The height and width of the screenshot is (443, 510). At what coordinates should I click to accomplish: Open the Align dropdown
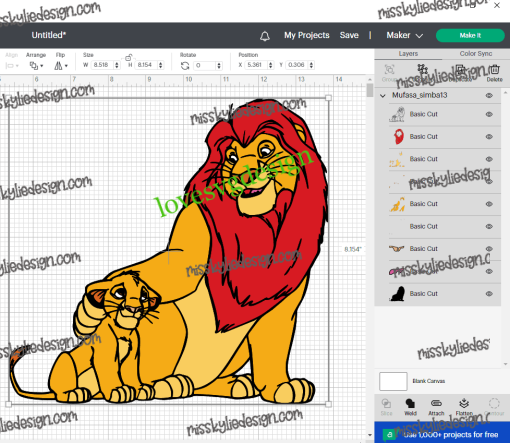click(12, 66)
